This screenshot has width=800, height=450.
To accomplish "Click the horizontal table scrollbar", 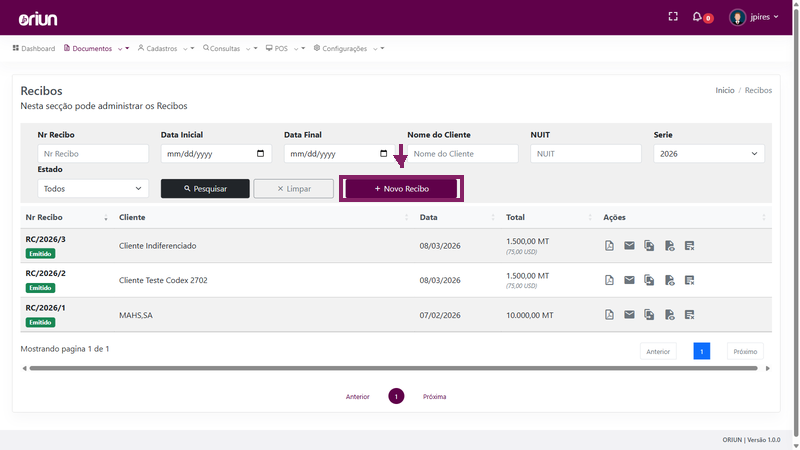I will (x=393, y=368).
